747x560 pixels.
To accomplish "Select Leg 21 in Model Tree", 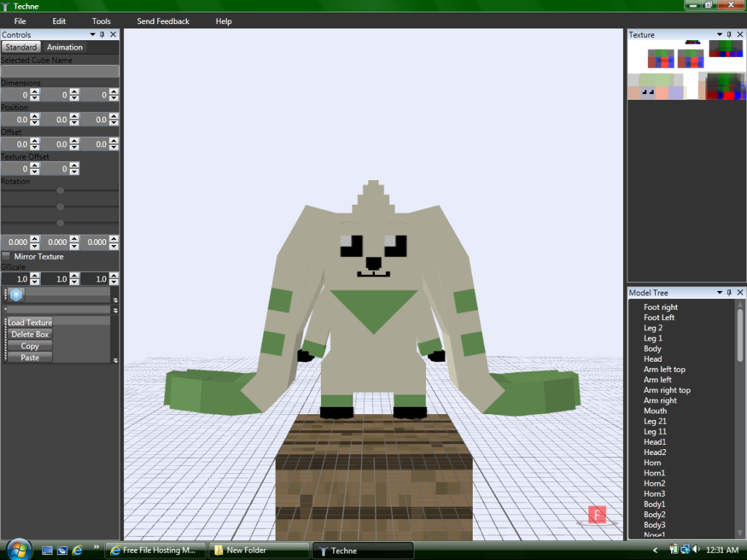I will [x=655, y=421].
